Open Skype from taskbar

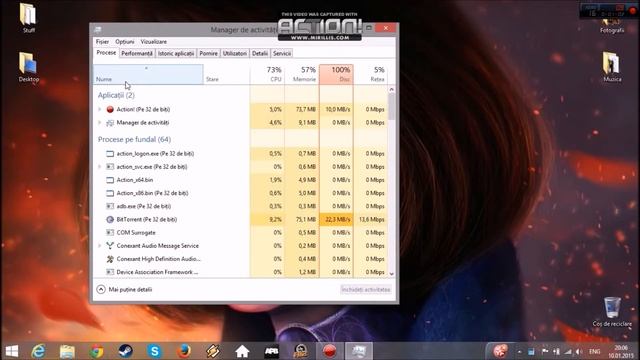pos(155,351)
